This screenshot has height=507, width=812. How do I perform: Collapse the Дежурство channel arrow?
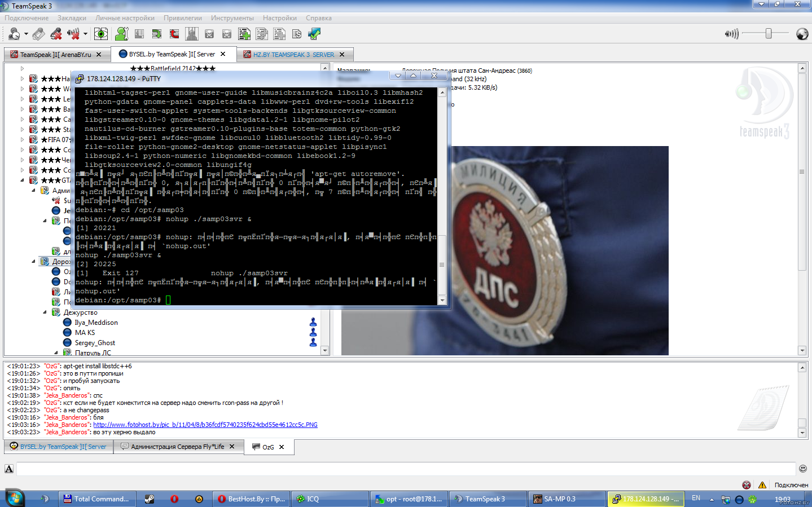45,312
